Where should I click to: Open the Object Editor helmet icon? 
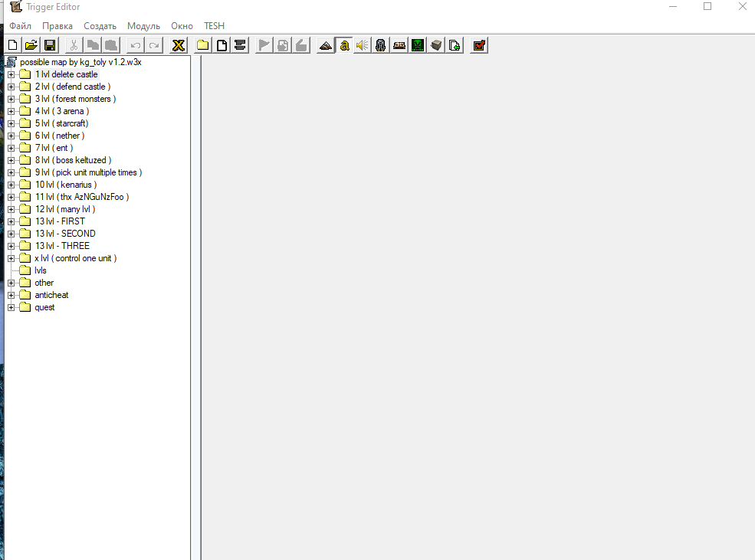(380, 45)
